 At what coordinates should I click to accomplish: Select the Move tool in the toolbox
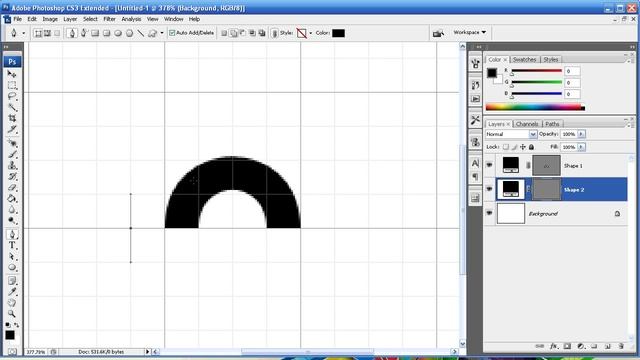12,74
